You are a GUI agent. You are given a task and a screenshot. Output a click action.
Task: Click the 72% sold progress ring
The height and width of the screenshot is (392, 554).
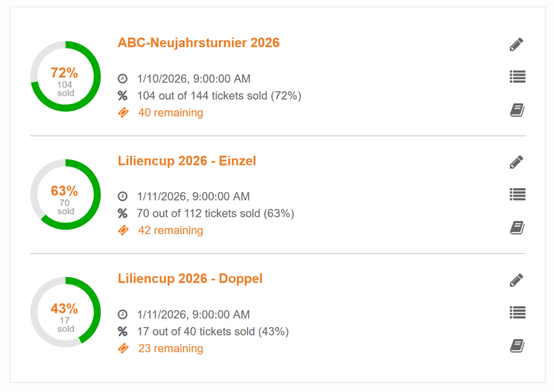point(65,76)
